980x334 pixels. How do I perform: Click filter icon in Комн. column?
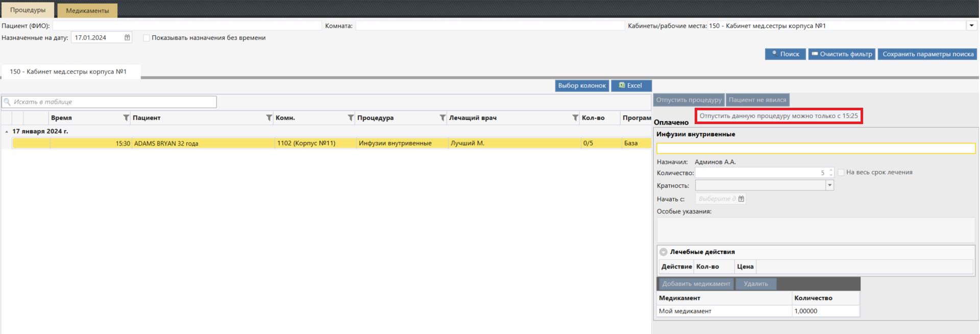click(x=351, y=118)
